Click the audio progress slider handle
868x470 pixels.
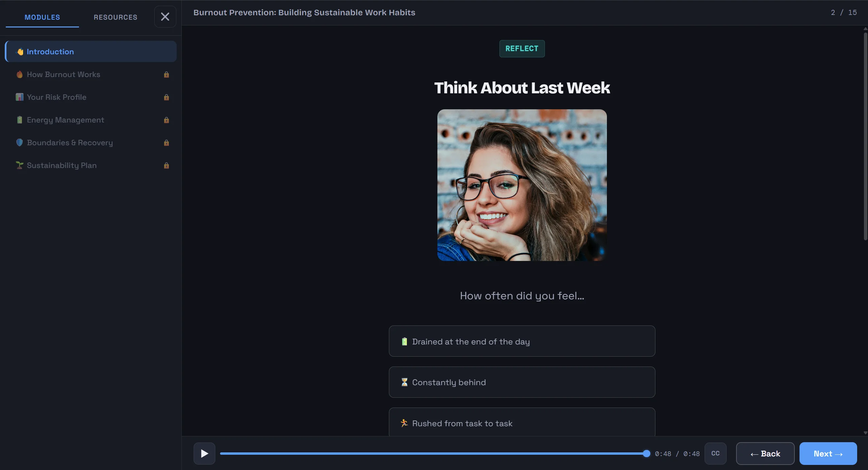pyautogui.click(x=647, y=453)
